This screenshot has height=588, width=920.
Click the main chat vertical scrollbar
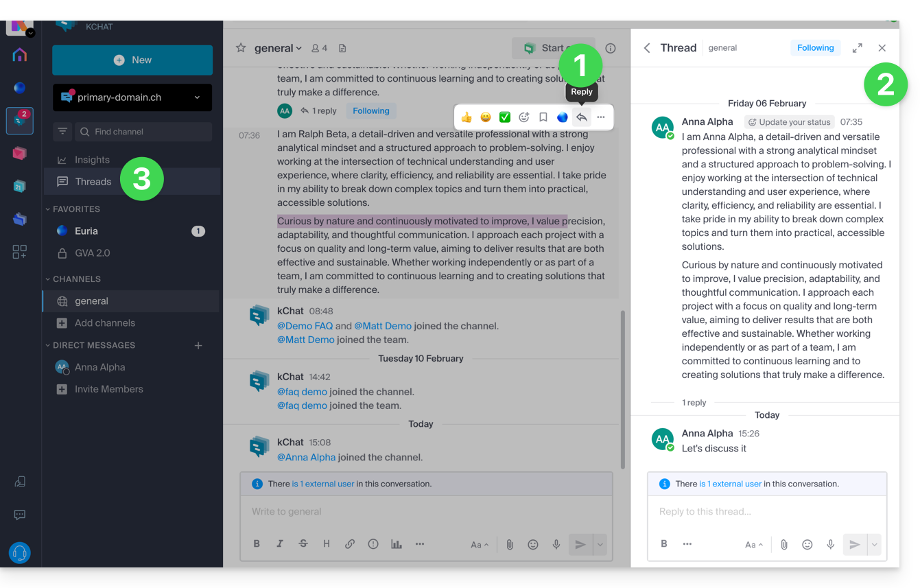(x=623, y=390)
